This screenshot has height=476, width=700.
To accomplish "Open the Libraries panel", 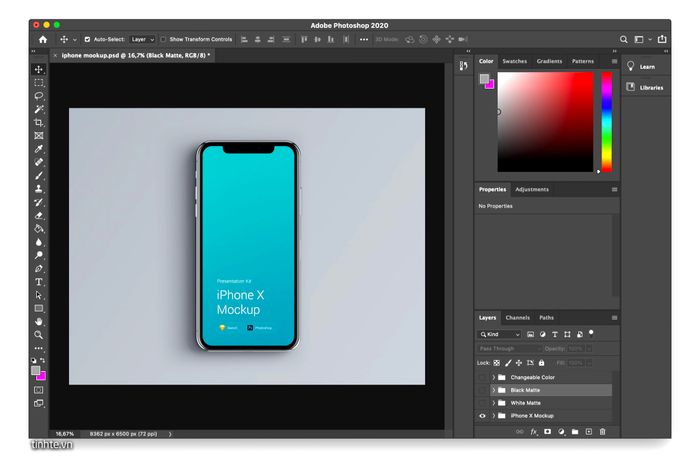I will pyautogui.click(x=646, y=88).
